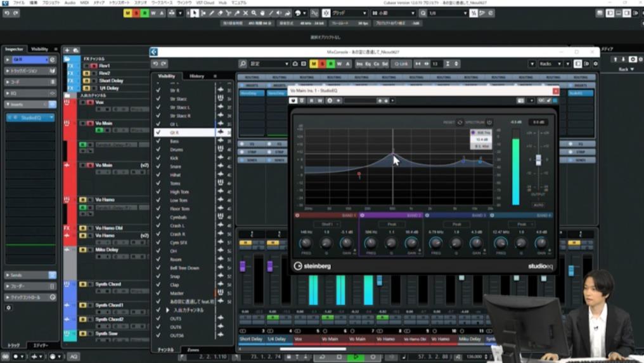Open the Zones tab at bottom

point(193,350)
